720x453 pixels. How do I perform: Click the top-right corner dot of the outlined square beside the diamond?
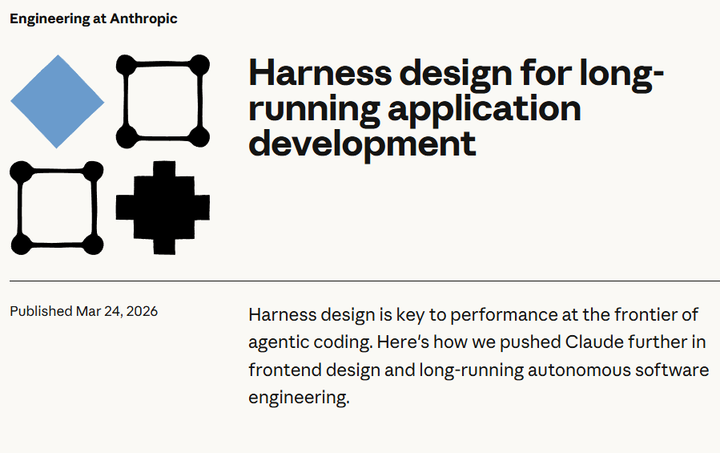tap(199, 65)
